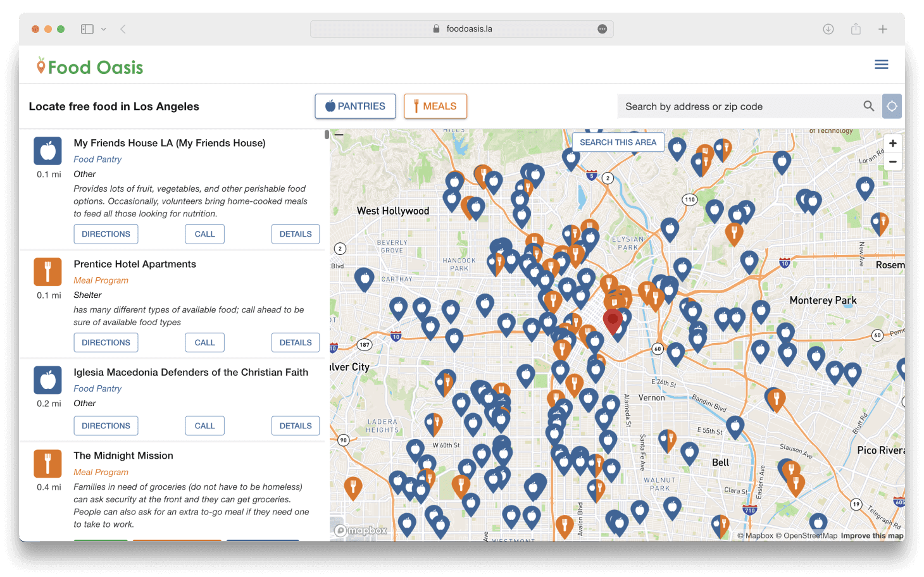Image resolution: width=924 pixels, height=577 pixels.
Task: Click the orange meal pin near Walnut Park bottom-left
Action: click(596, 489)
